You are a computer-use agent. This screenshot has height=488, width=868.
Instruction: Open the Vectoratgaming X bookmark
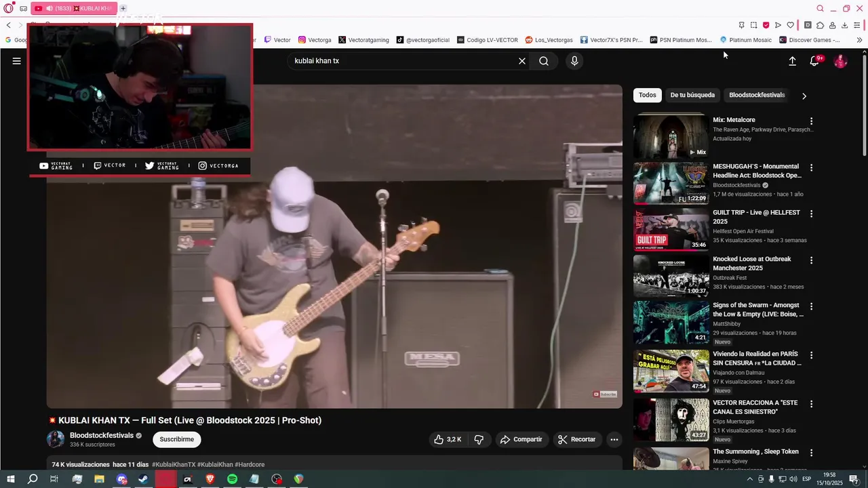[x=363, y=40]
